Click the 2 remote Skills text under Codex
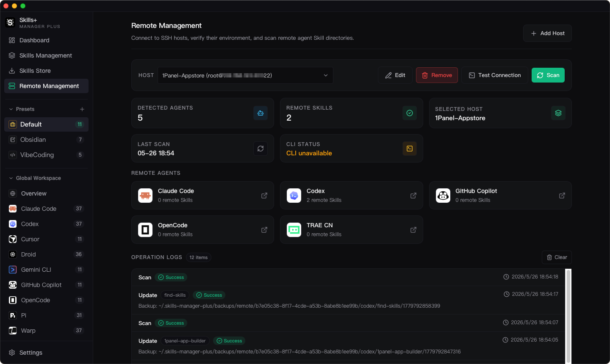 click(x=324, y=200)
